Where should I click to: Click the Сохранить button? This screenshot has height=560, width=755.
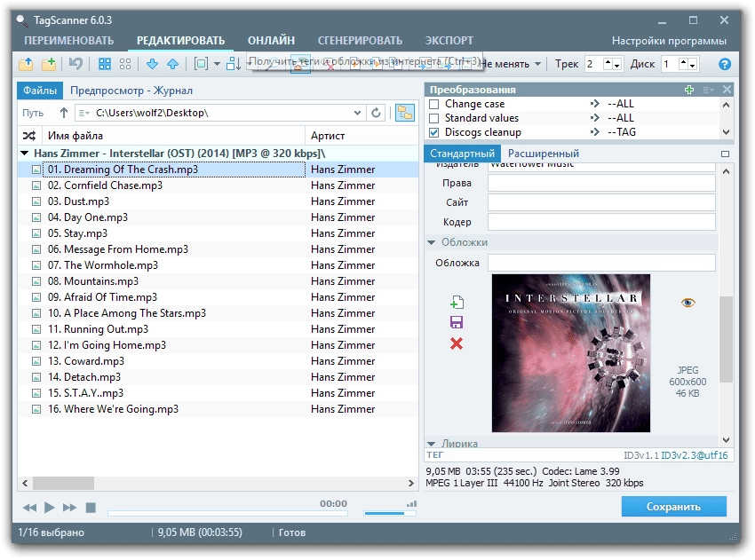coord(673,507)
